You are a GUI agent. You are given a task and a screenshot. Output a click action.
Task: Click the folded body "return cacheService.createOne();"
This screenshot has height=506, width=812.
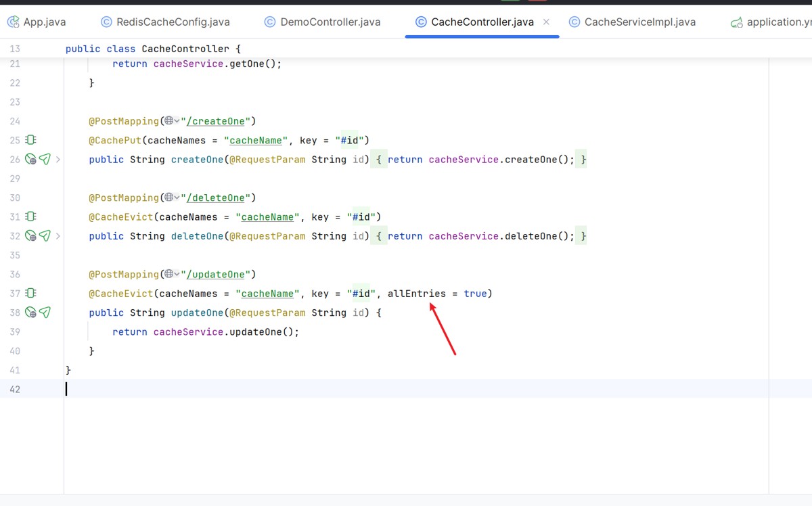pos(480,160)
